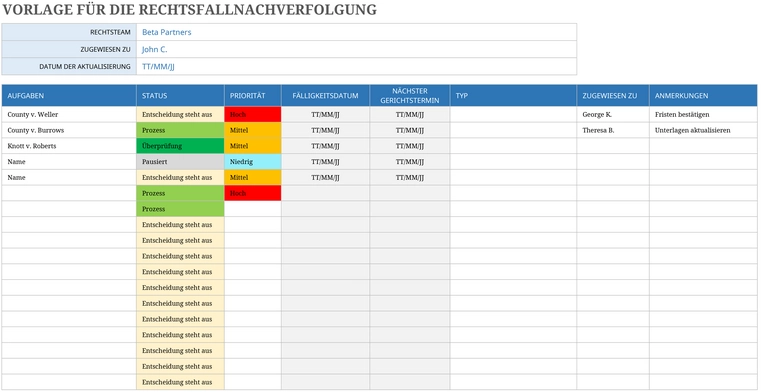The image size is (761, 392).
Task: Select the "John C." assignee cell
Action: [356, 49]
